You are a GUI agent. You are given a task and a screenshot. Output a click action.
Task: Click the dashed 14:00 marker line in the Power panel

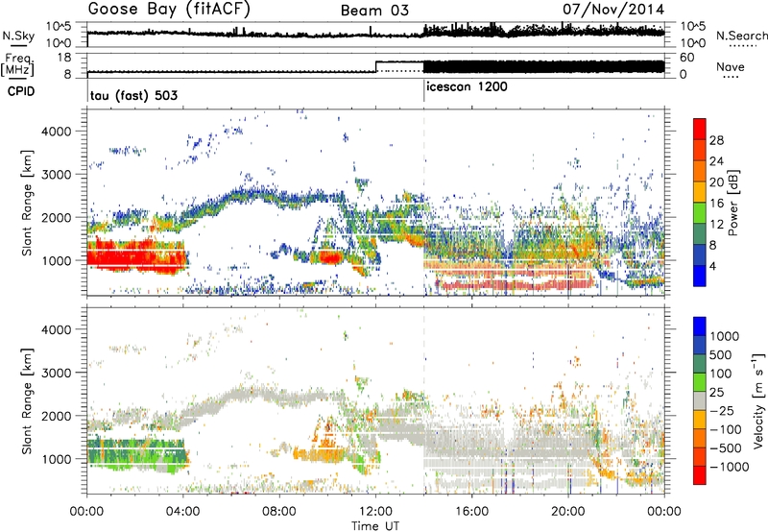423,203
